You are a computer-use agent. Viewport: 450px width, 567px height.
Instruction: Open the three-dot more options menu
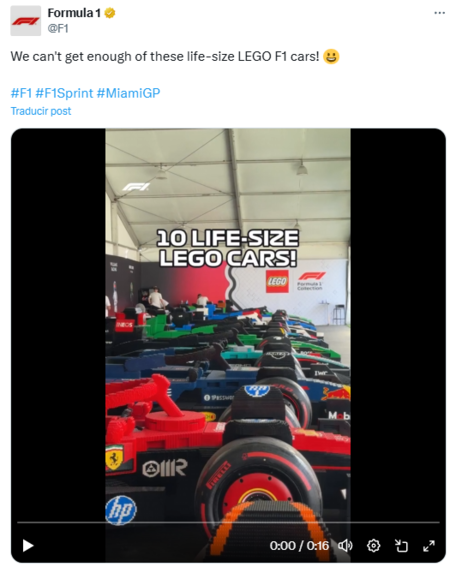439,13
